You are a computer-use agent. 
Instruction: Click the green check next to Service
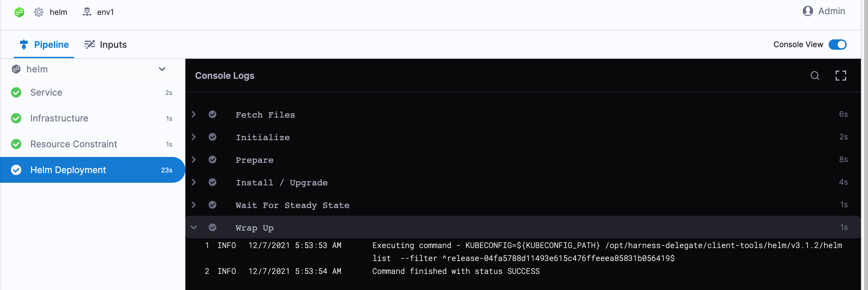[16, 92]
